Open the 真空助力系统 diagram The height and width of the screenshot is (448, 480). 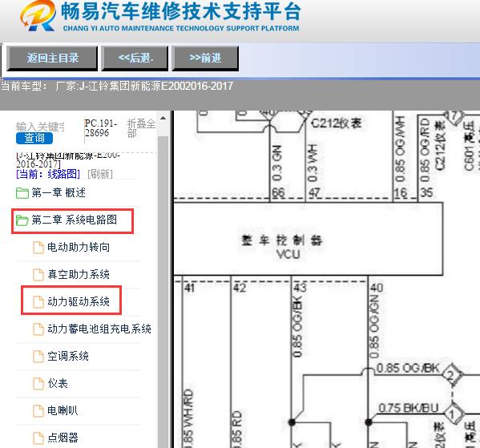pos(79,274)
